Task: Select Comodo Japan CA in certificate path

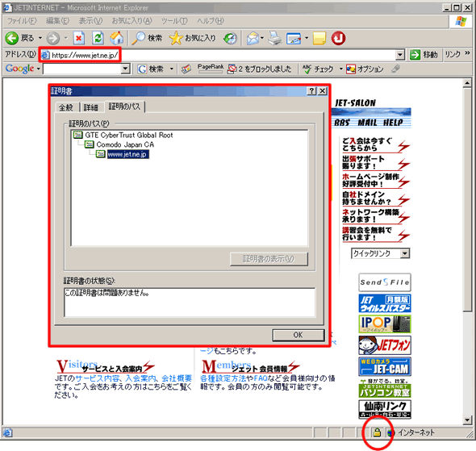Action: coord(125,144)
